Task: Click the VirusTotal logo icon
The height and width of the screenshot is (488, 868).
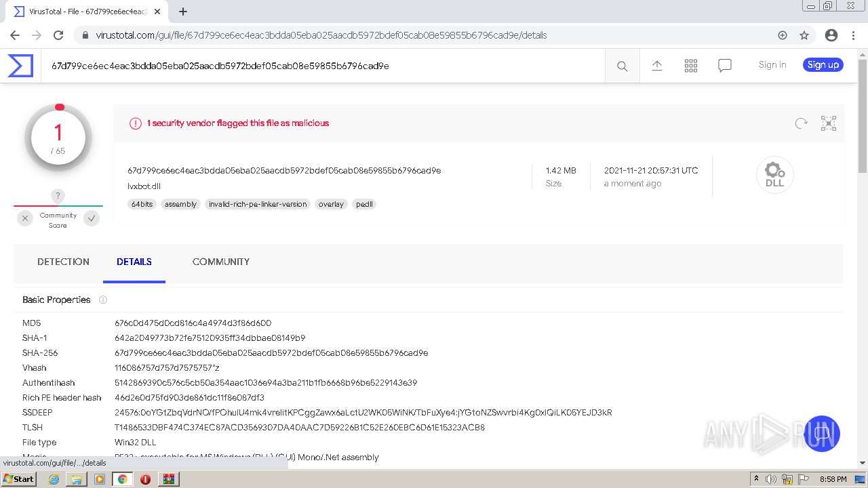Action: pos(20,66)
